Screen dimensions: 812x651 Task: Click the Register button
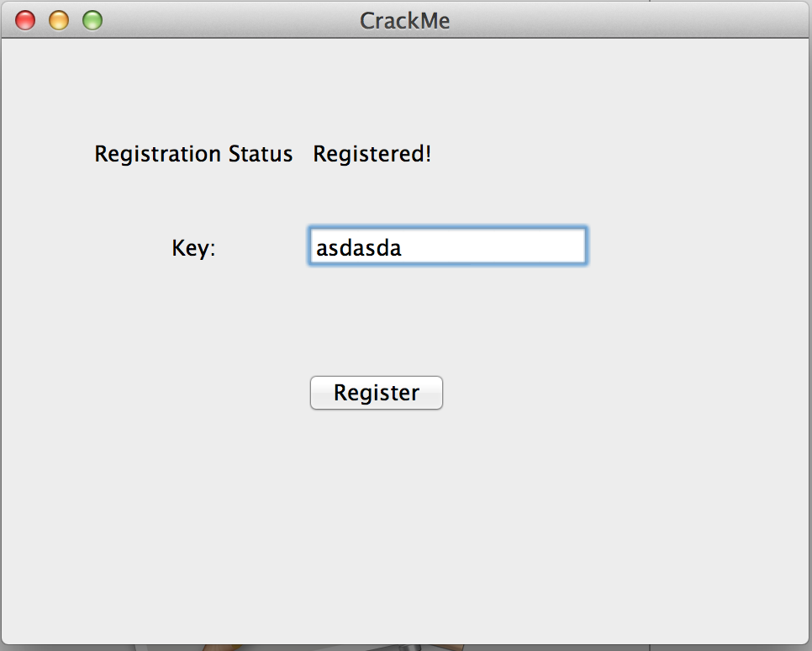coord(377,393)
